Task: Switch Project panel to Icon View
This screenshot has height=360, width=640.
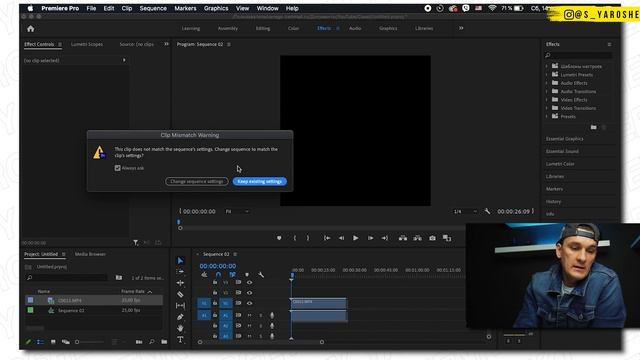Action: coord(53,342)
